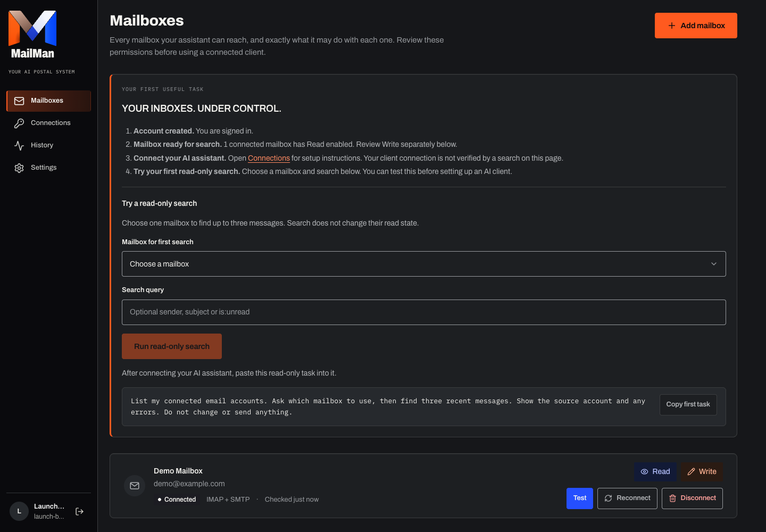Click the 'Launch...' account name in sidebar
The image size is (766, 532).
click(x=49, y=506)
